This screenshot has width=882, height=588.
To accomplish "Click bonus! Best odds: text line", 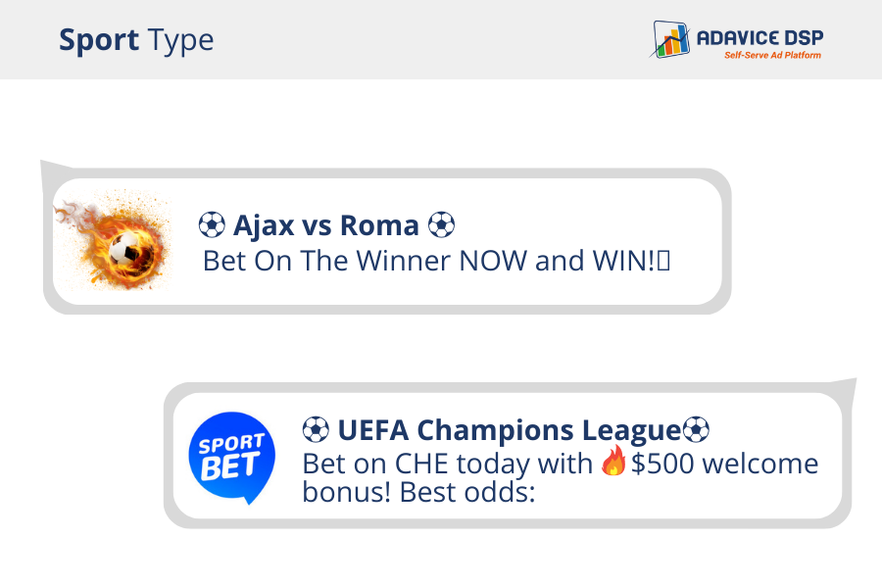I will point(418,492).
